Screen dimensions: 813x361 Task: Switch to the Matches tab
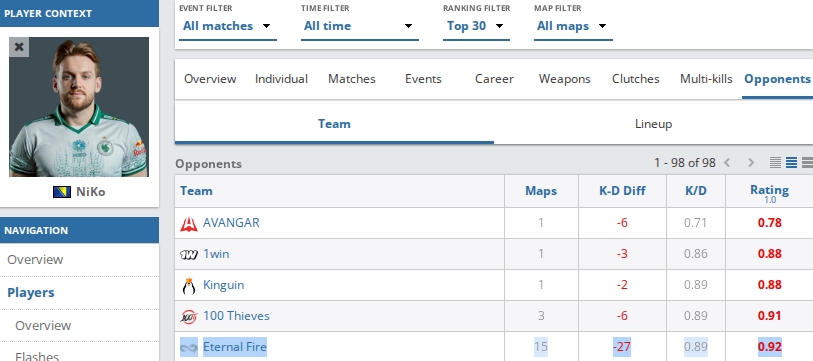click(352, 79)
